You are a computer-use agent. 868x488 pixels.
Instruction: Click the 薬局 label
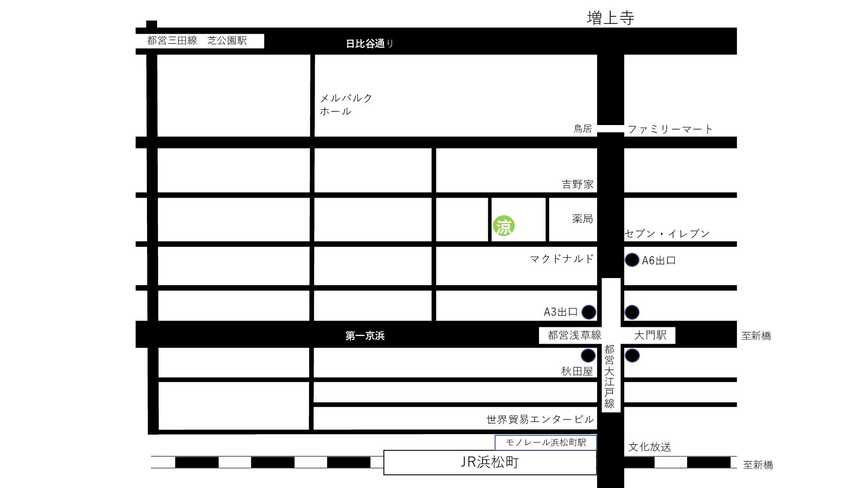(582, 219)
